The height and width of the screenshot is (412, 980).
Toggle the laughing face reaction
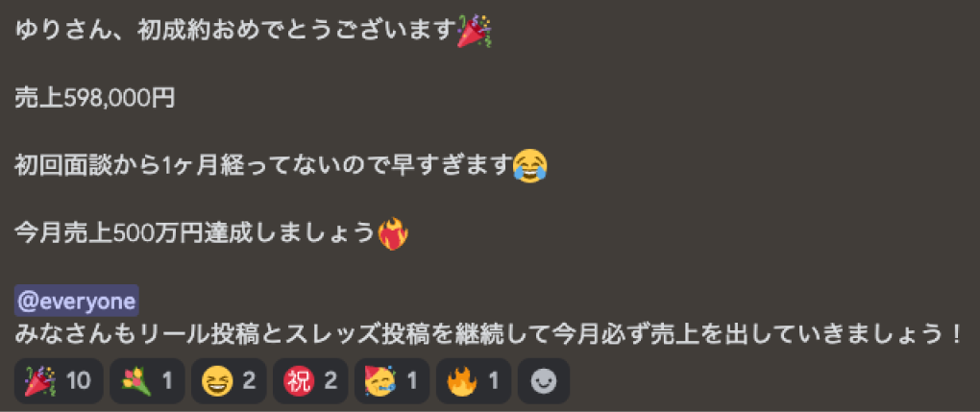[229, 380]
